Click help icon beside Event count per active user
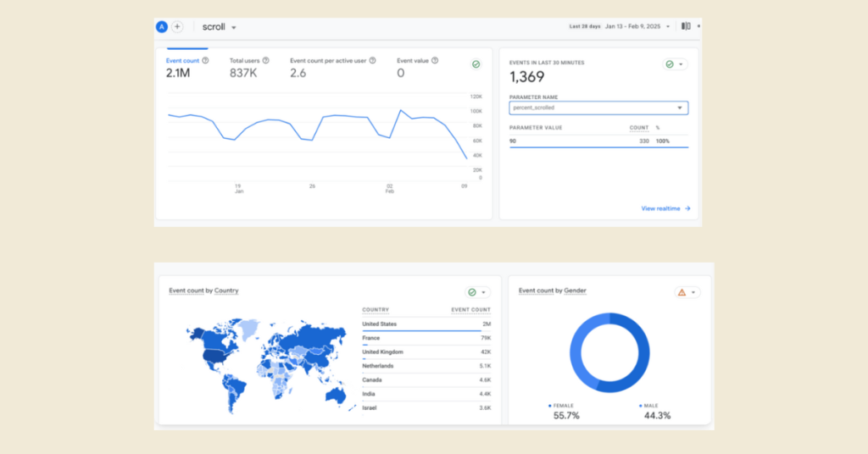This screenshot has height=454, width=868. coord(373,61)
